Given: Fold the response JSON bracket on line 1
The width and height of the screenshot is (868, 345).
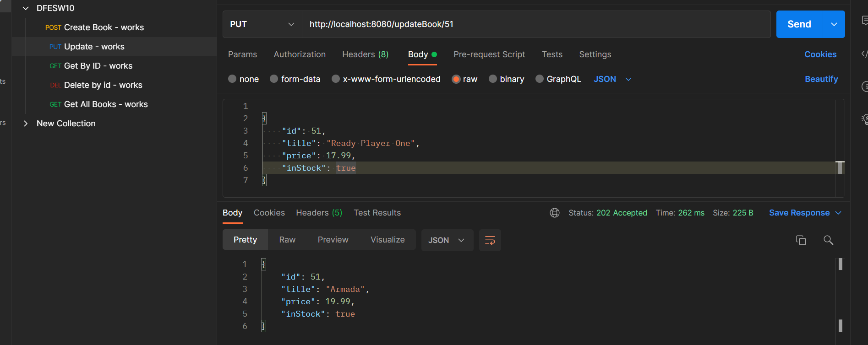Looking at the screenshot, I should click(x=263, y=264).
